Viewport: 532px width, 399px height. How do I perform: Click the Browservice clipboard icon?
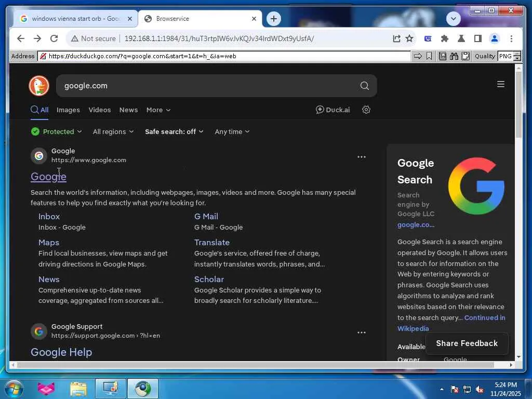tap(465, 56)
